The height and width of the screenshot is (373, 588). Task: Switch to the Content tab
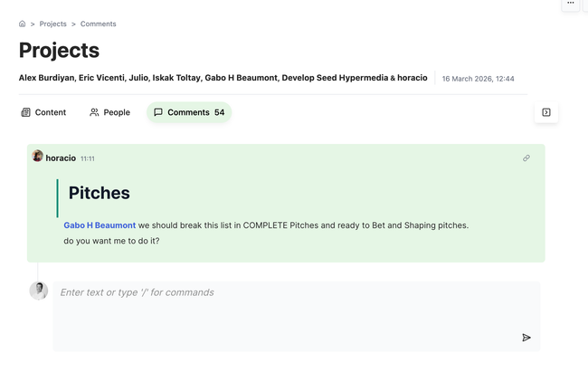(43, 112)
